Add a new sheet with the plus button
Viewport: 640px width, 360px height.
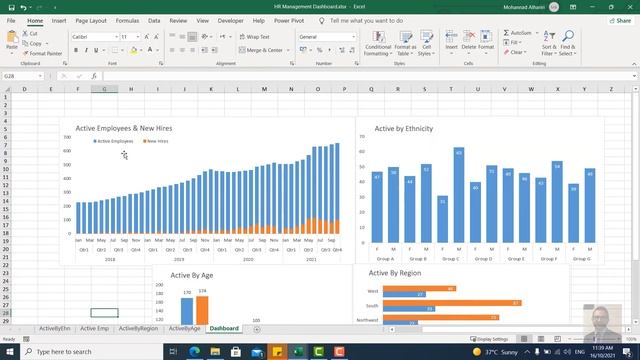(257, 329)
